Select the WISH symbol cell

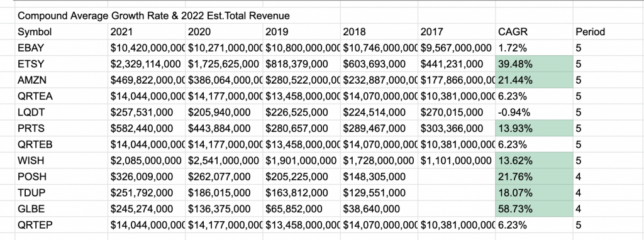[x=62, y=160]
